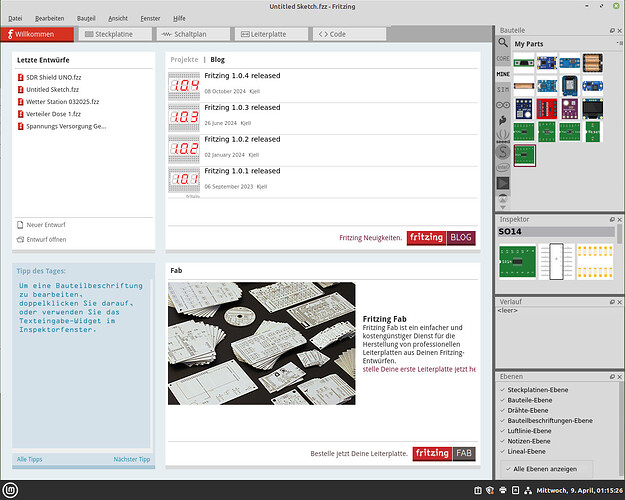This screenshot has width=625, height=500.
Task: Undock the Ebenen panel
Action: coord(612,376)
